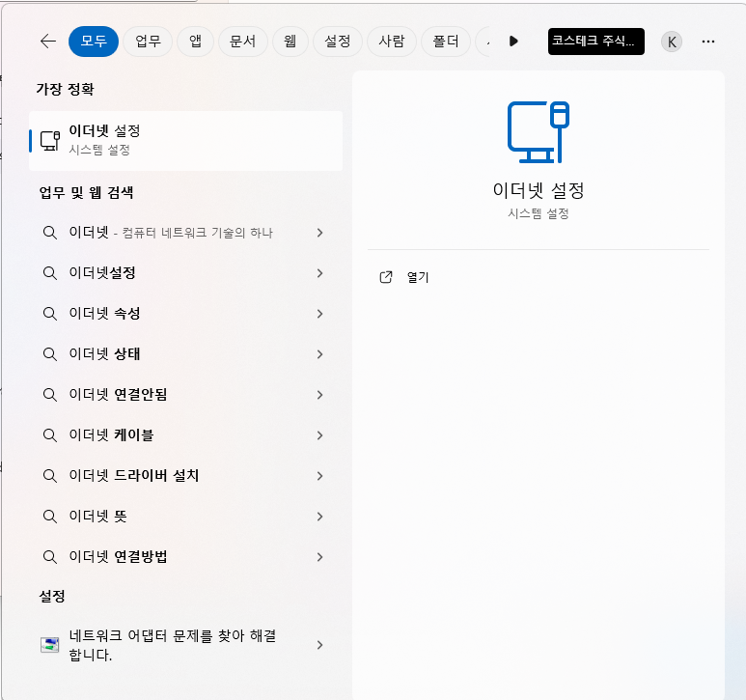746x700 pixels.
Task: Expand chevron next to 이더넷 속성
Action: tap(320, 314)
